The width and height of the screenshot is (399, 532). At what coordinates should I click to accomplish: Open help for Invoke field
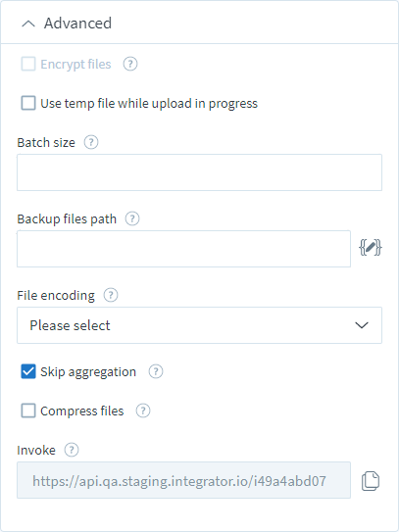pyautogui.click(x=72, y=450)
